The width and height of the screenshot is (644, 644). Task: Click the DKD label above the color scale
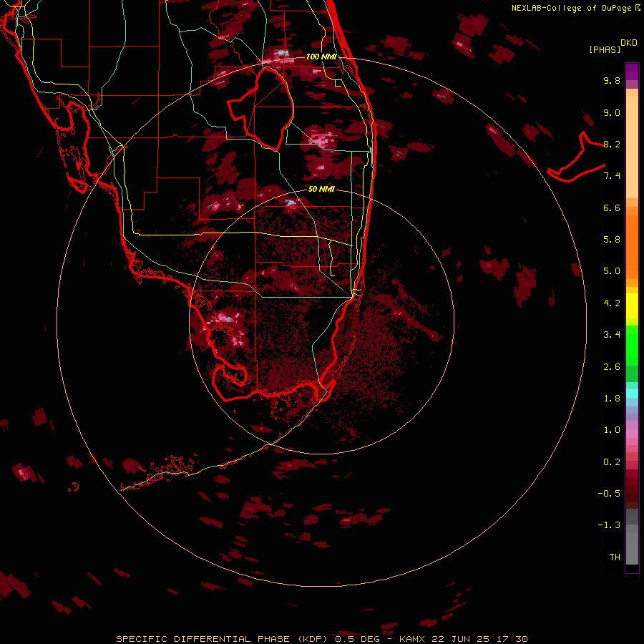pyautogui.click(x=629, y=43)
